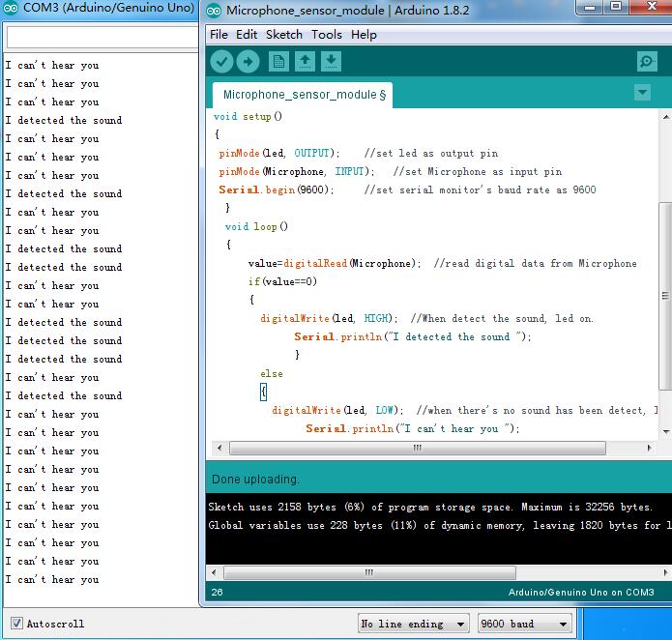Click the 'else' keyword in code

(x=272, y=373)
